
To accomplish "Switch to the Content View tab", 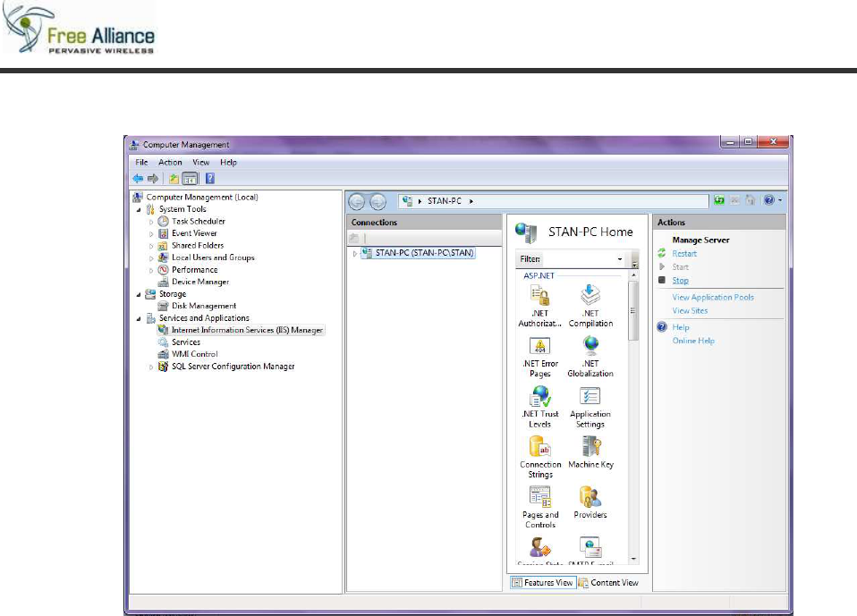I will click(608, 583).
